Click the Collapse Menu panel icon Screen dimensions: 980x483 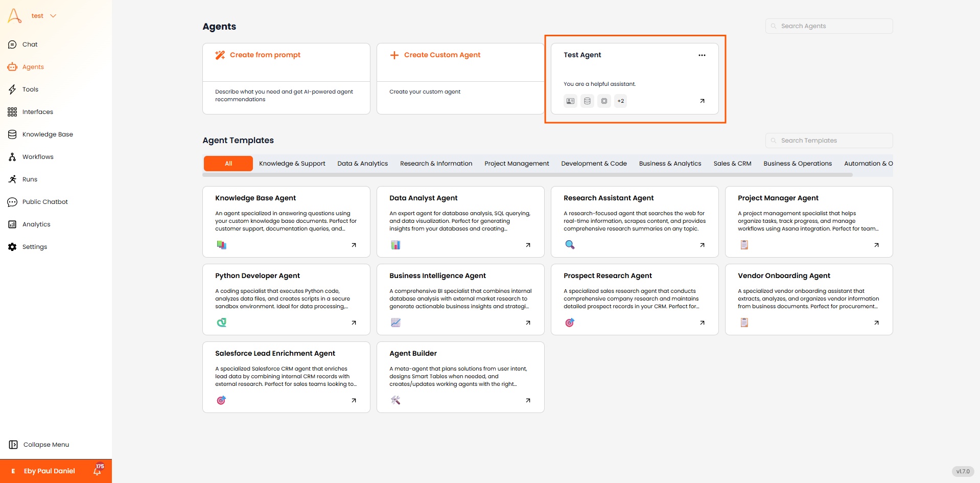point(13,445)
